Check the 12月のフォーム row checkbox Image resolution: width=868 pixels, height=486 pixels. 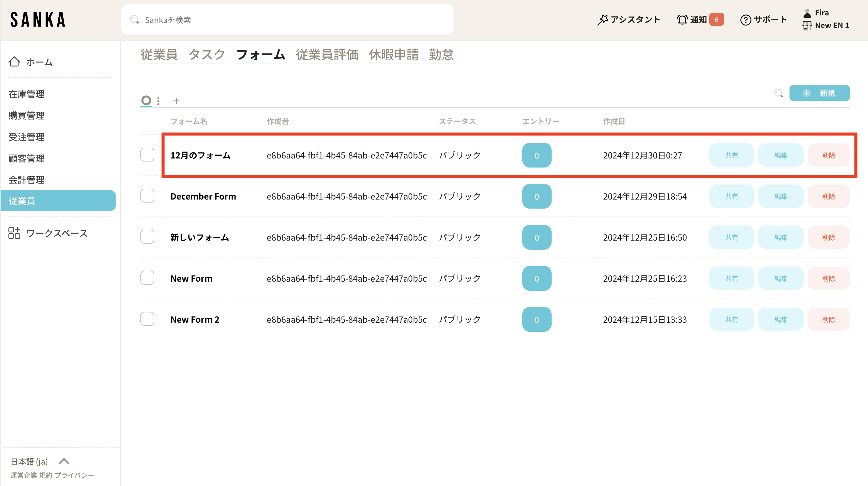pyautogui.click(x=147, y=155)
